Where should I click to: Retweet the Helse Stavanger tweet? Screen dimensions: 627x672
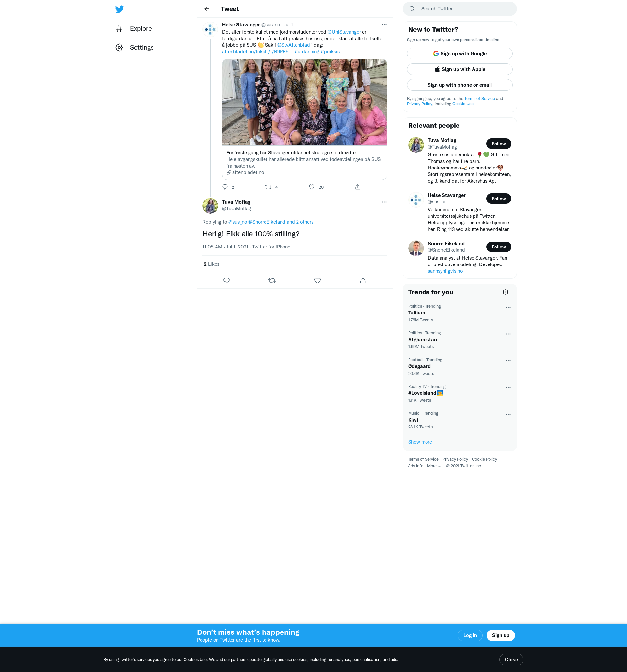(268, 187)
